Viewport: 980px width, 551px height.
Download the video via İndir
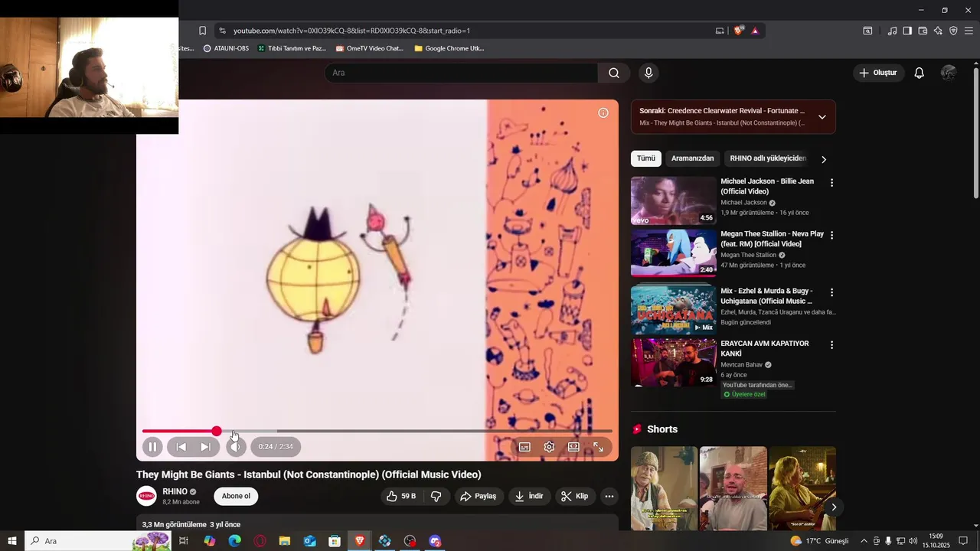click(528, 496)
